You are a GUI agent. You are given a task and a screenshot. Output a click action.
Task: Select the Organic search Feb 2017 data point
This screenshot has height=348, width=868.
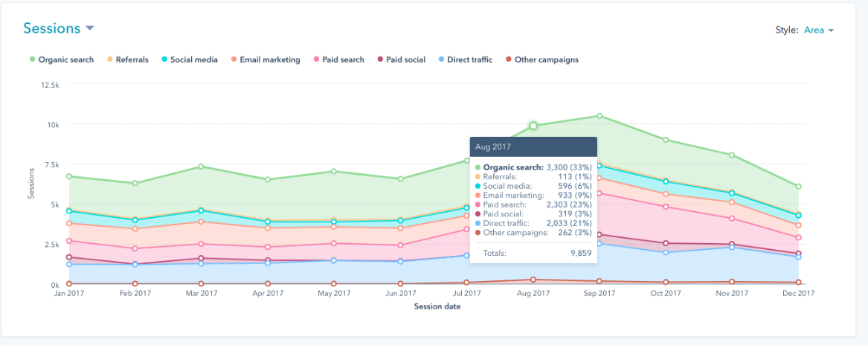[x=135, y=183]
